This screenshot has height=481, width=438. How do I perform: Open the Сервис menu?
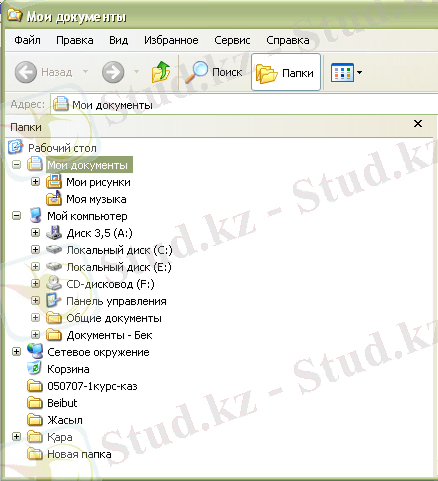[232, 40]
